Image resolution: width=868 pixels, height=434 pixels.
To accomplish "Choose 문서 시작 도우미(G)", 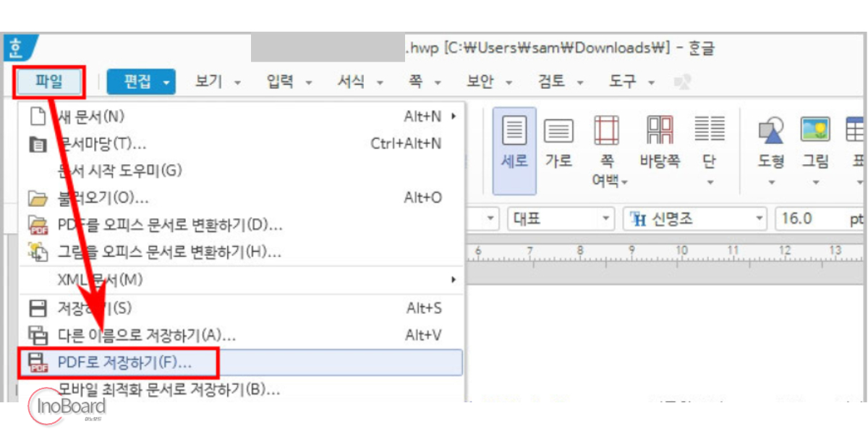I will (x=241, y=171).
